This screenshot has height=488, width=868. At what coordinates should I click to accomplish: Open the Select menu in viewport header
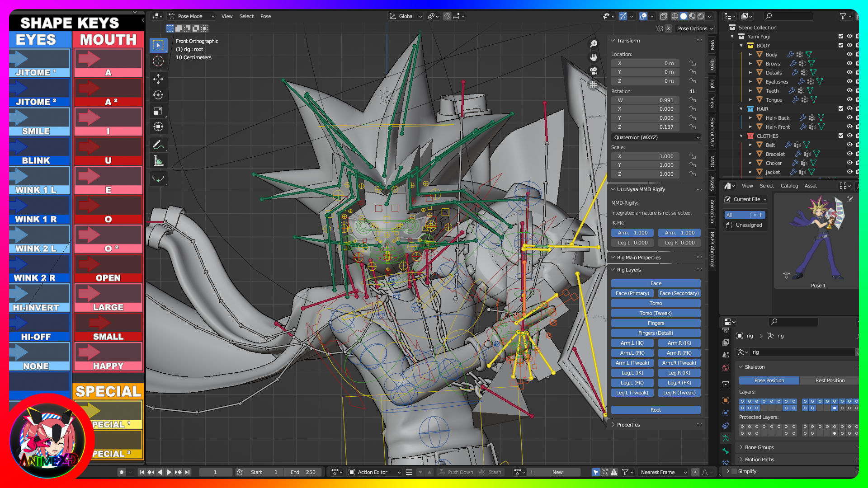pos(246,16)
